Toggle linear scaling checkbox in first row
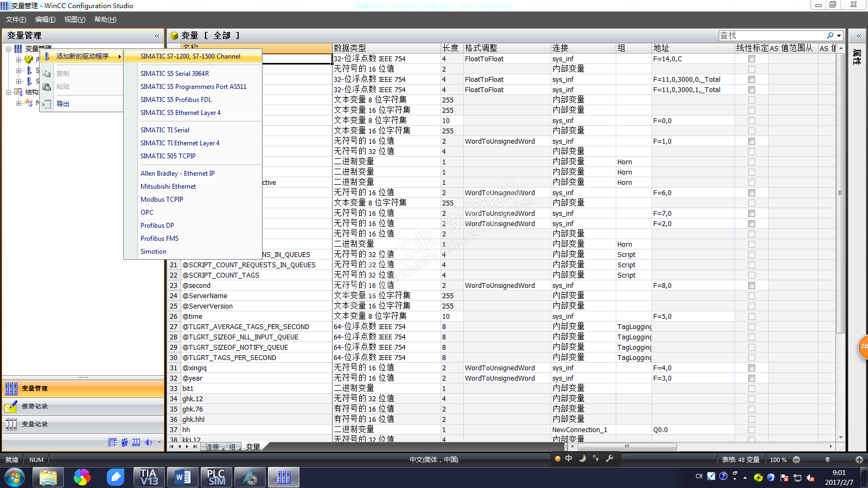Image resolution: width=868 pixels, height=488 pixels. tap(751, 59)
